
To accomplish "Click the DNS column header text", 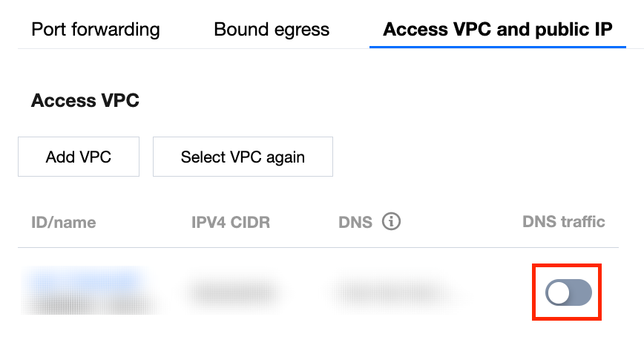I will tap(355, 222).
